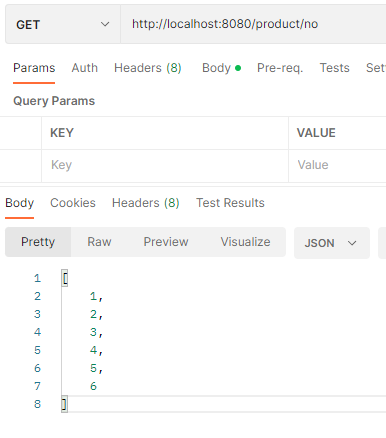386x438 pixels.
Task: Click value 2 in JSON response
Action: tap(93, 314)
